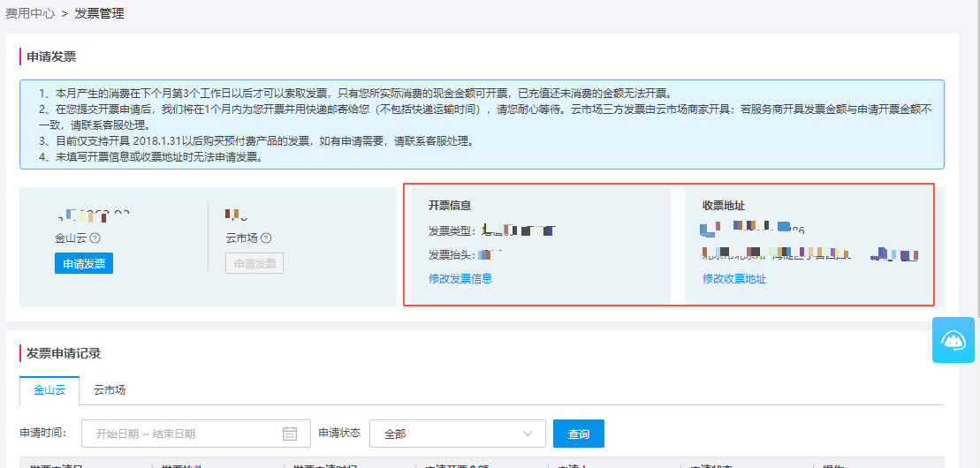Switch to the 金山云 records tab
The height and width of the screenshot is (468, 980).
click(x=49, y=390)
